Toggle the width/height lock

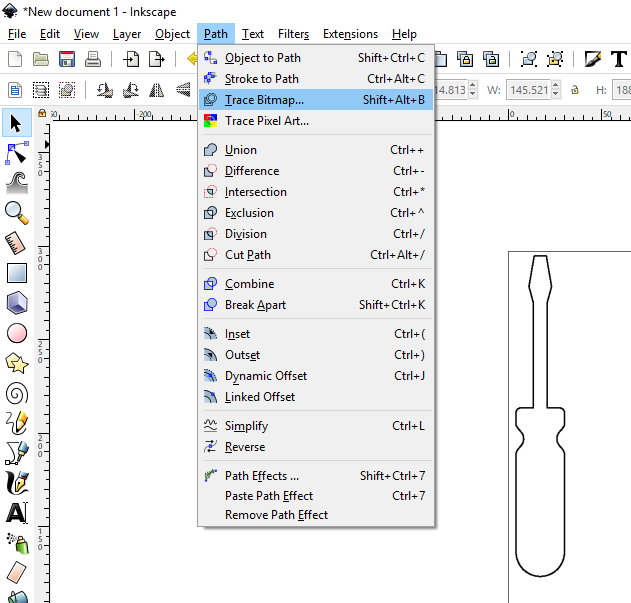(575, 90)
